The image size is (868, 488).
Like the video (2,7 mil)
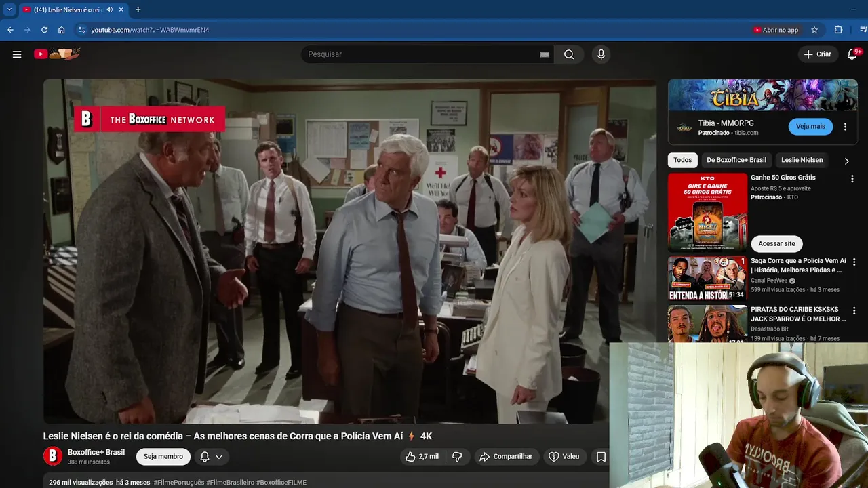click(422, 457)
